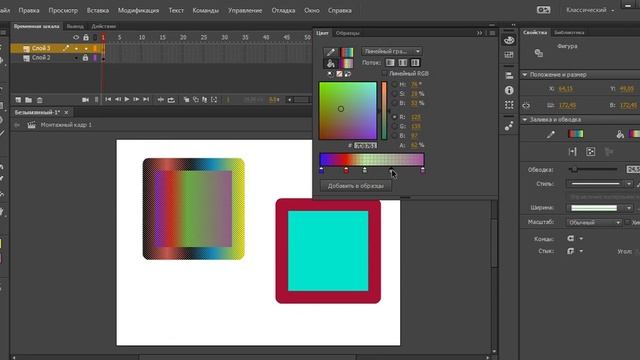Open the Управление menu
This screenshot has height=360, width=640.
[x=245, y=11]
